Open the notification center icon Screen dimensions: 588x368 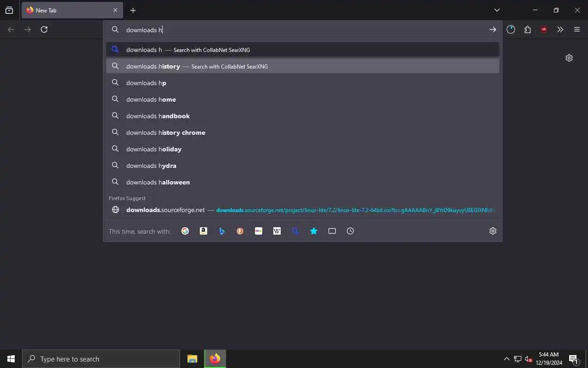[x=573, y=359]
